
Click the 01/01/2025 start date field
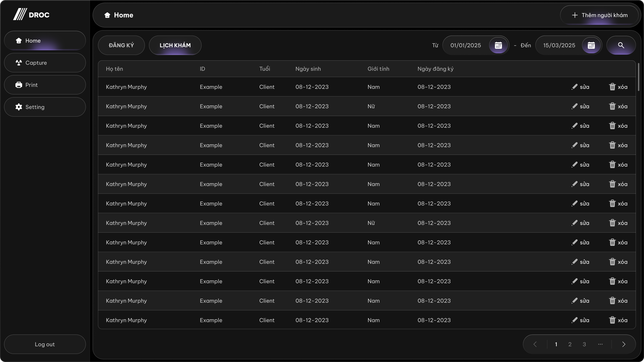coord(466,45)
